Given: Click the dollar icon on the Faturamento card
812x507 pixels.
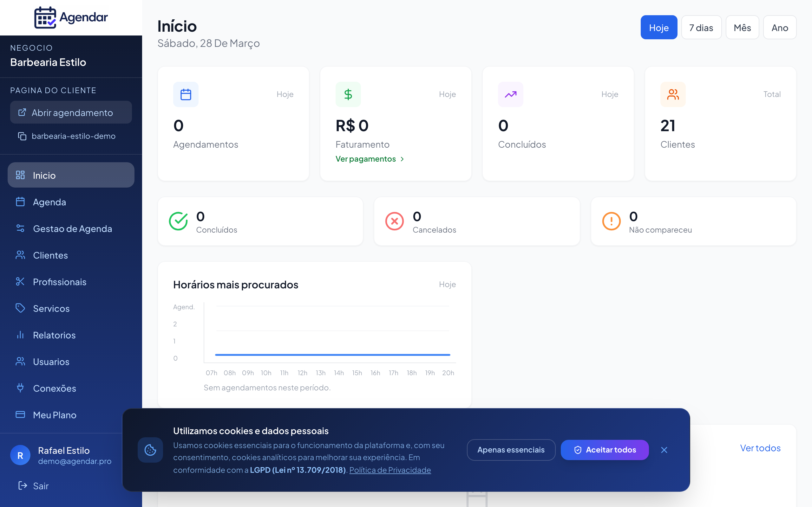Looking at the screenshot, I should [x=348, y=94].
